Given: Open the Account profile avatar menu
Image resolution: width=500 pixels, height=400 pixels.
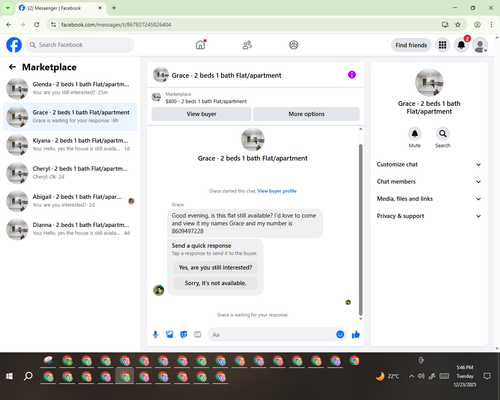Looking at the screenshot, I should pyautogui.click(x=480, y=45).
